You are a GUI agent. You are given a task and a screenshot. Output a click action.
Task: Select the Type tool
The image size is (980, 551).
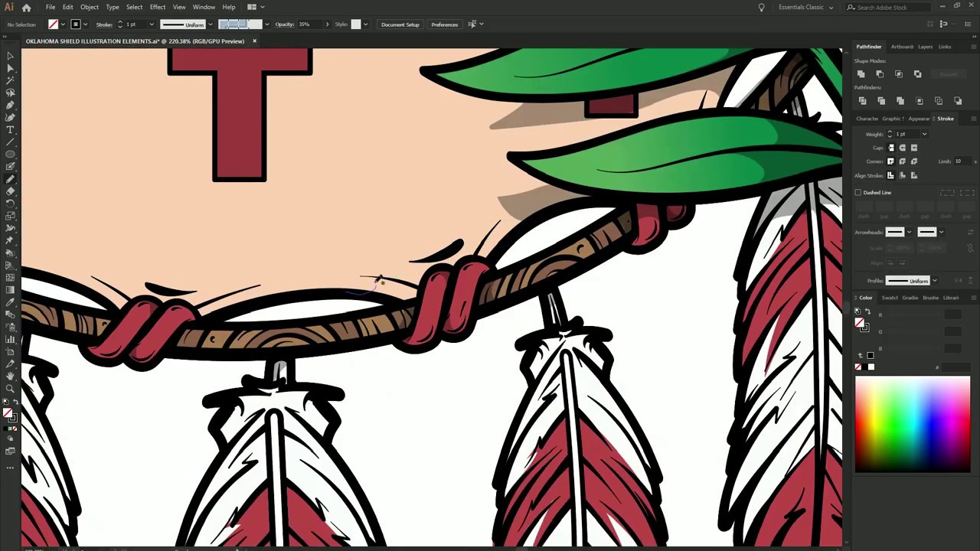click(x=10, y=129)
